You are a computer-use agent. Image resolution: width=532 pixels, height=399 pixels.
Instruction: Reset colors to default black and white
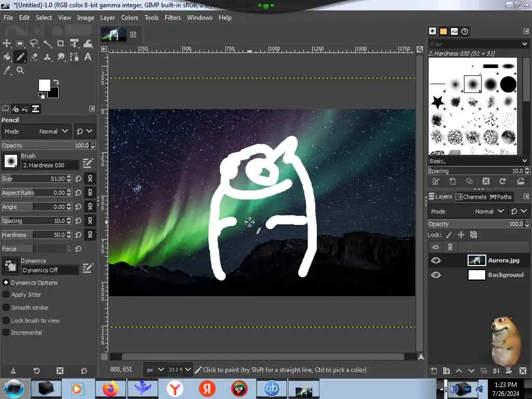pyautogui.click(x=42, y=96)
